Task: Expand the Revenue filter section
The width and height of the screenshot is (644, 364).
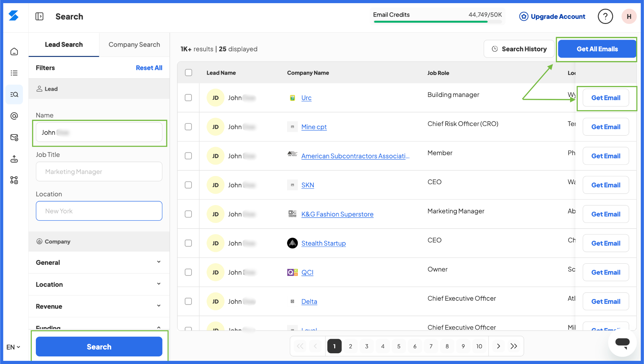Action: (99, 306)
